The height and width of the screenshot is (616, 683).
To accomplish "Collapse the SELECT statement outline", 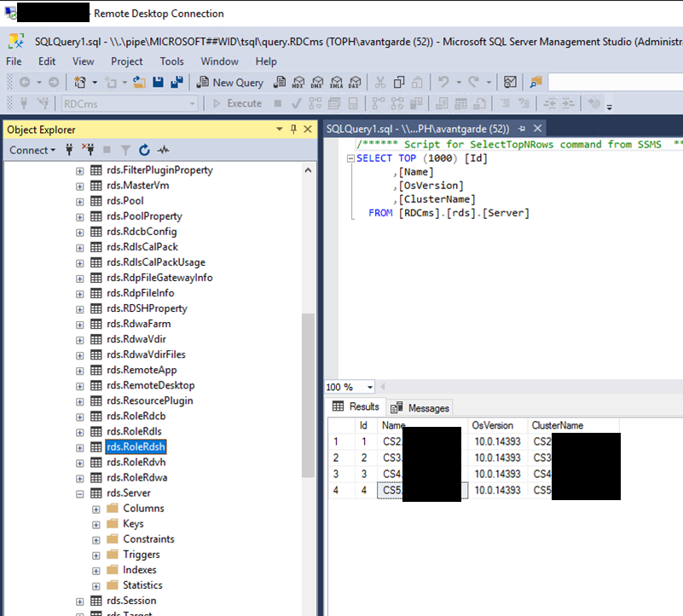I will point(350,158).
